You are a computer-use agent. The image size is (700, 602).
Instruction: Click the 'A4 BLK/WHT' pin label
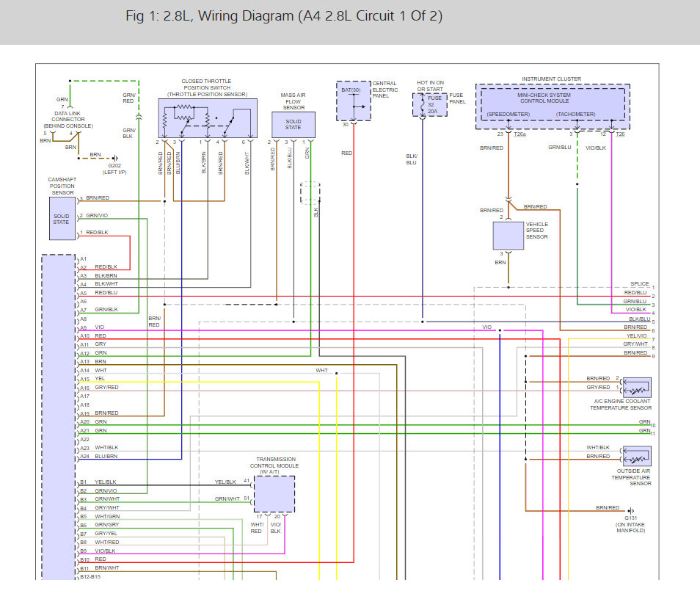(x=99, y=284)
